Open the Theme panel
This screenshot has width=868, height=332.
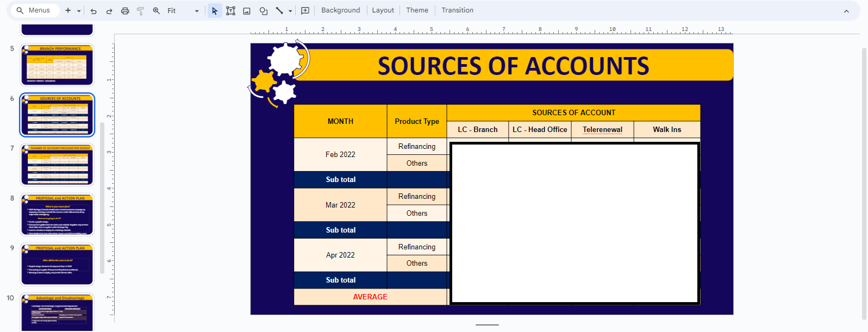click(x=417, y=10)
